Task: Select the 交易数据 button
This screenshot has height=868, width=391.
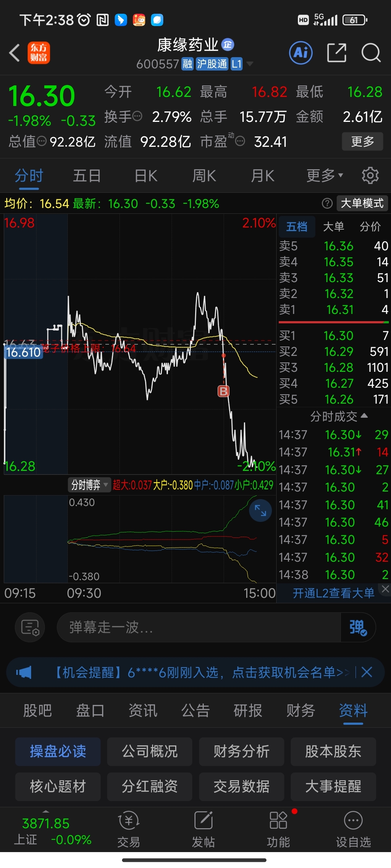Action: (241, 786)
